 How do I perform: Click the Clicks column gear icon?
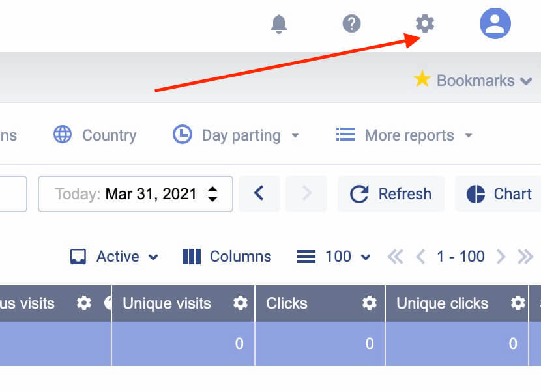[370, 303]
